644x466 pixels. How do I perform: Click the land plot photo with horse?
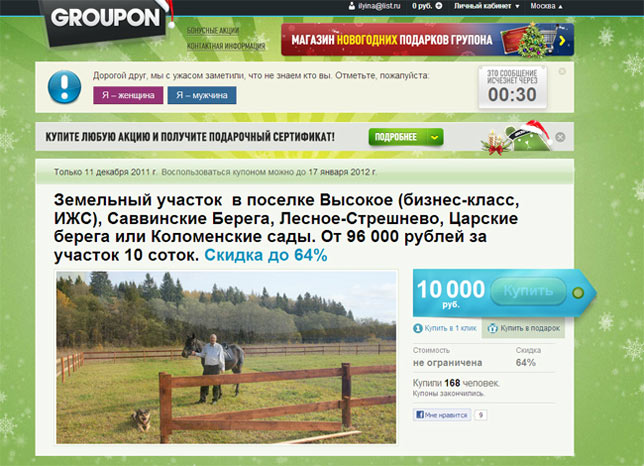(226, 358)
